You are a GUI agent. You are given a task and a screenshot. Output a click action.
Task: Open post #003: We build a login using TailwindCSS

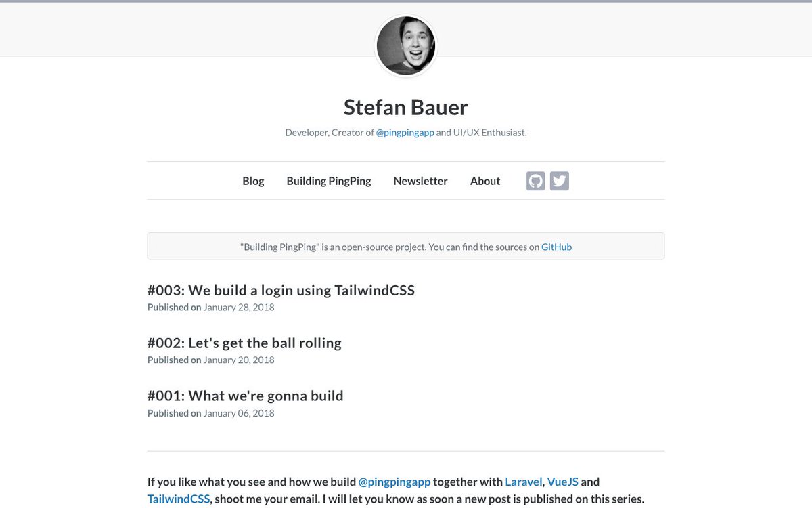click(281, 291)
